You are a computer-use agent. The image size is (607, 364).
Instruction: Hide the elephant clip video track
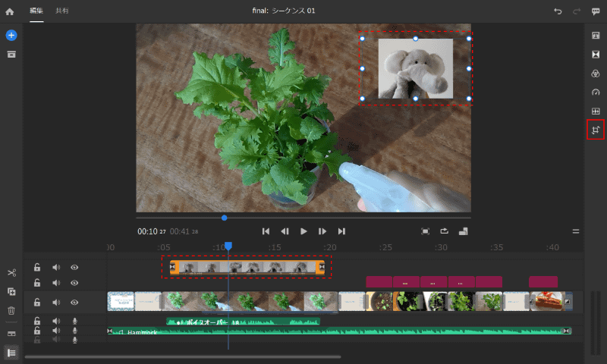(x=74, y=267)
